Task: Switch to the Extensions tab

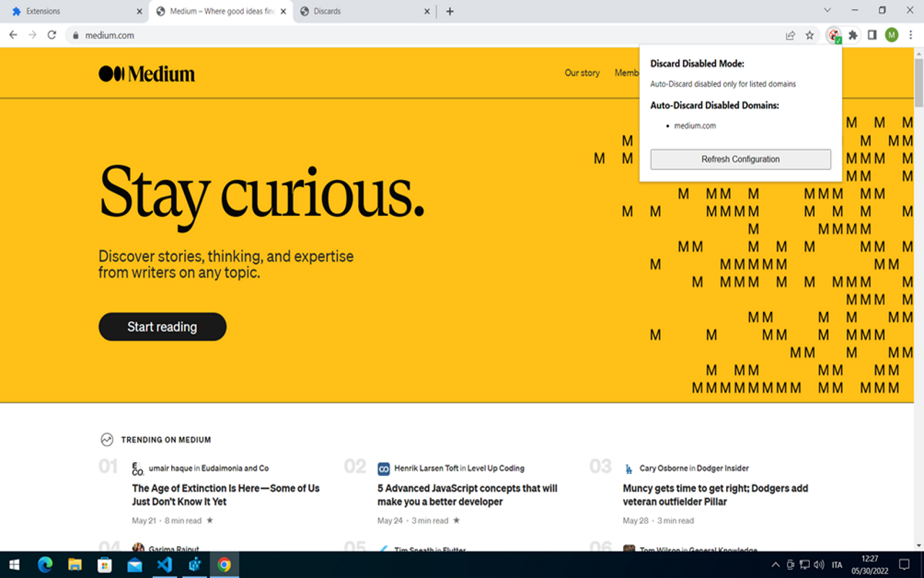Action: pyautogui.click(x=74, y=12)
